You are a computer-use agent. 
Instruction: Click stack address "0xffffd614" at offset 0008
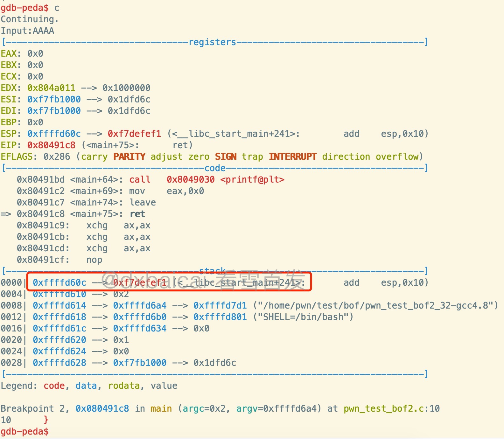[59, 306]
